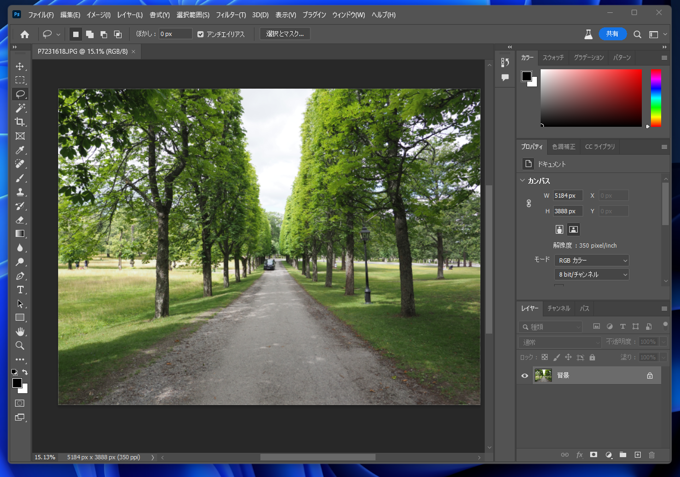The image size is (680, 477).
Task: Choose the Eyedropper tool
Action: click(x=20, y=150)
